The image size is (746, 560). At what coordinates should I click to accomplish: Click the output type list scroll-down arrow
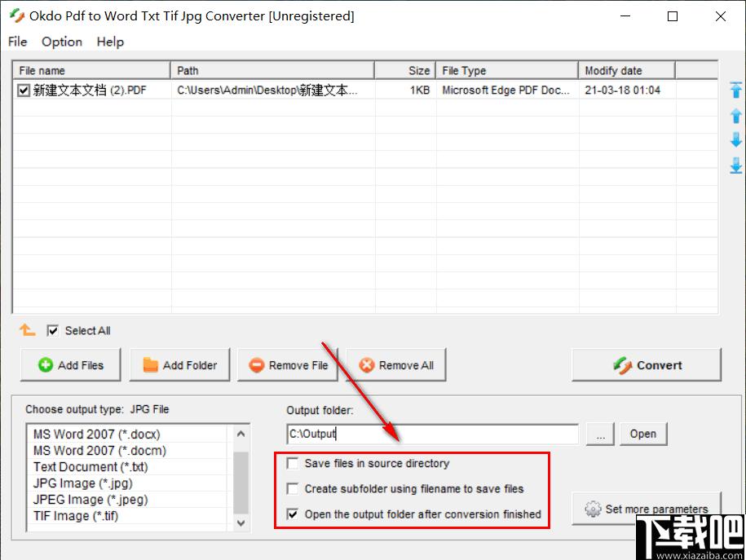pos(241,523)
